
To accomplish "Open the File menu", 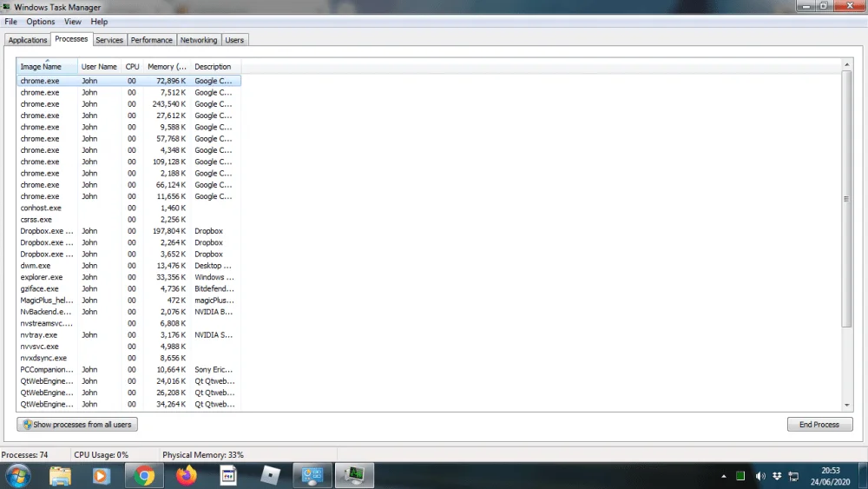I will [x=10, y=22].
